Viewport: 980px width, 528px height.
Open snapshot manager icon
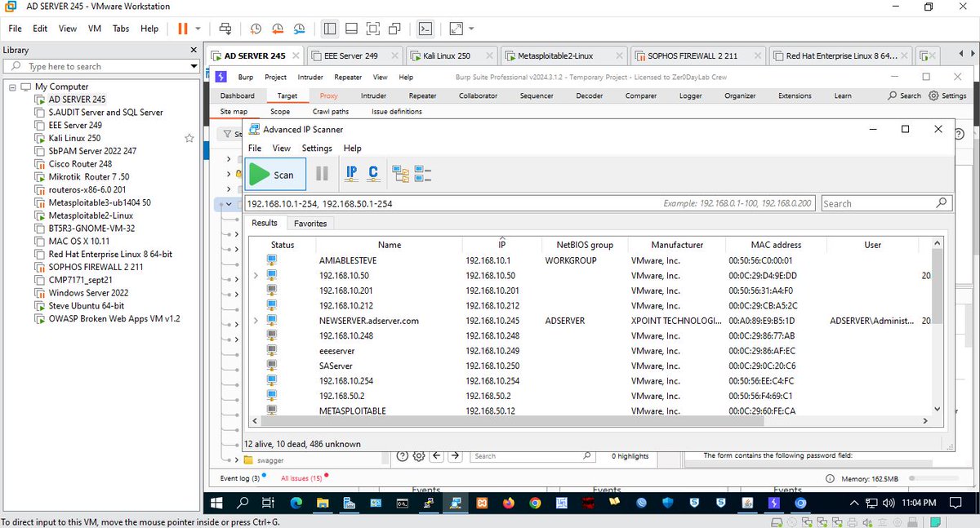(300, 29)
